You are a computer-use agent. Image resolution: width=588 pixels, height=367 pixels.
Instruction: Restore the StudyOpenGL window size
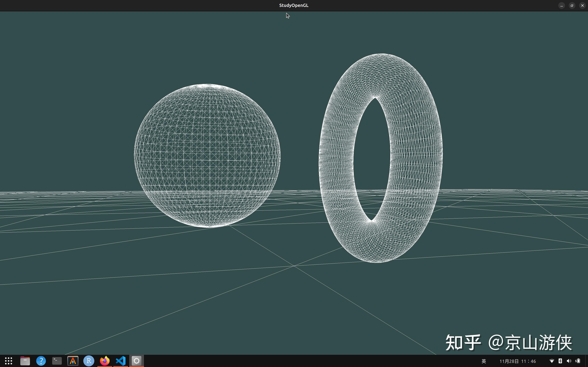(572, 5)
